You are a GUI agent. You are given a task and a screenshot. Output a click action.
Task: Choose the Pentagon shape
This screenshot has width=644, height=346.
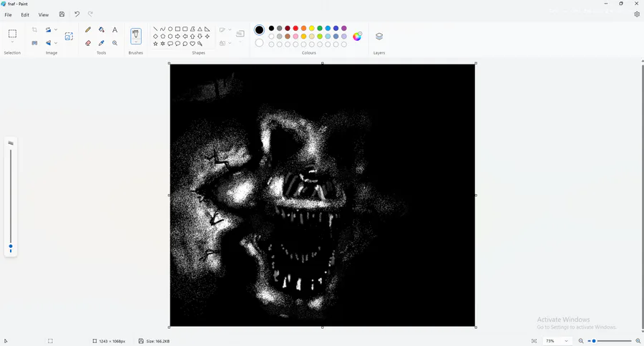coord(162,37)
